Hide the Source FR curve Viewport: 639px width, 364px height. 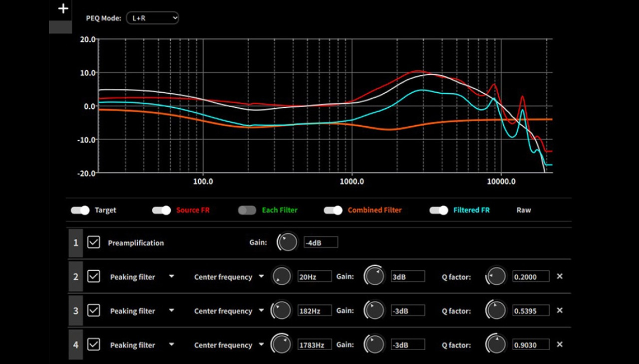[x=161, y=210]
